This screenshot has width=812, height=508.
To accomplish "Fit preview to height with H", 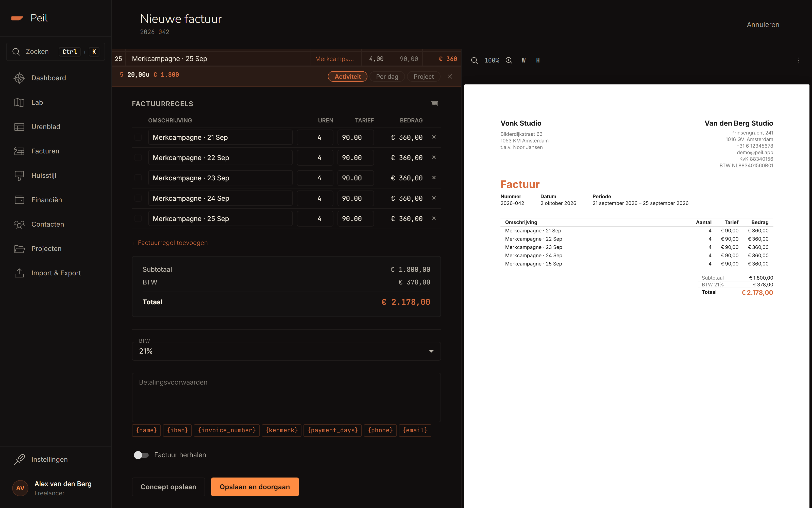I will point(538,60).
